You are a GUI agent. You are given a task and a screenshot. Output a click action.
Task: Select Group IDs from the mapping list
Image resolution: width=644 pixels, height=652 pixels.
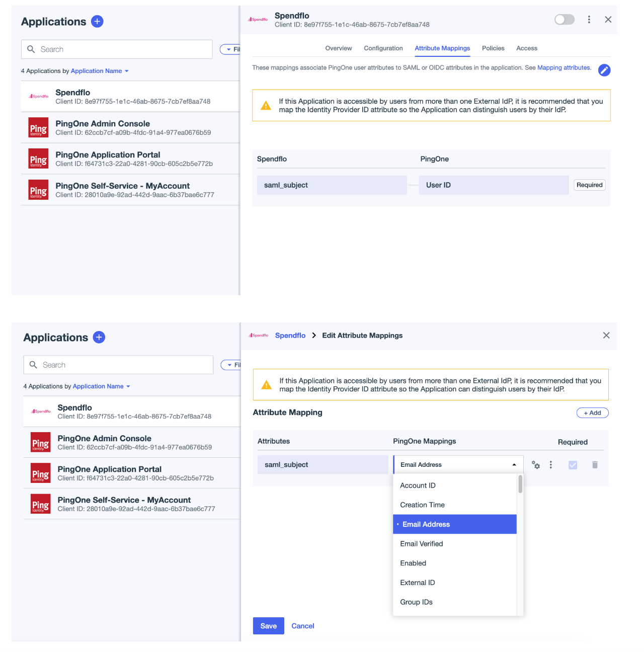(455, 602)
